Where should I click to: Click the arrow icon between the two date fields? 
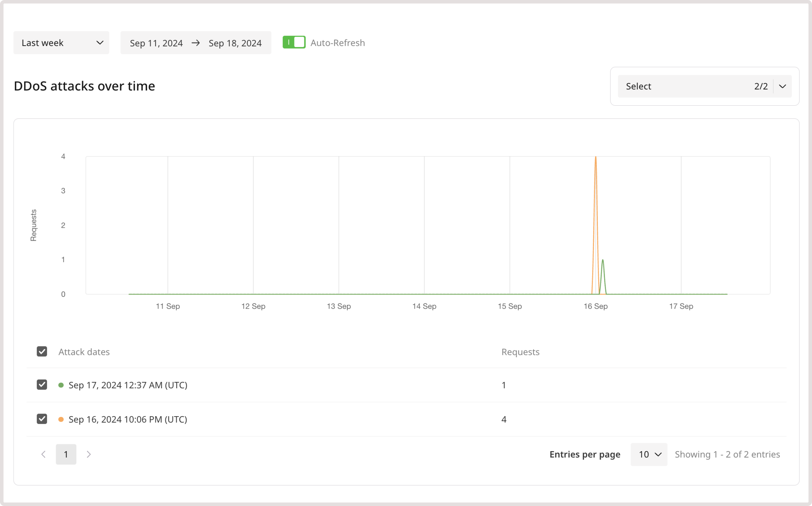coord(196,43)
